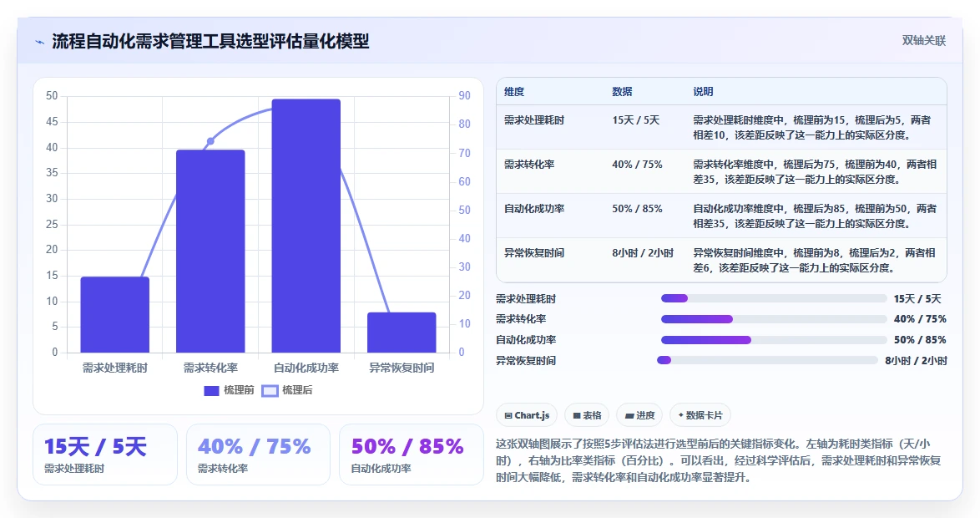
Task: Click the 需求处理耗时 x-axis label
Action: pos(115,368)
